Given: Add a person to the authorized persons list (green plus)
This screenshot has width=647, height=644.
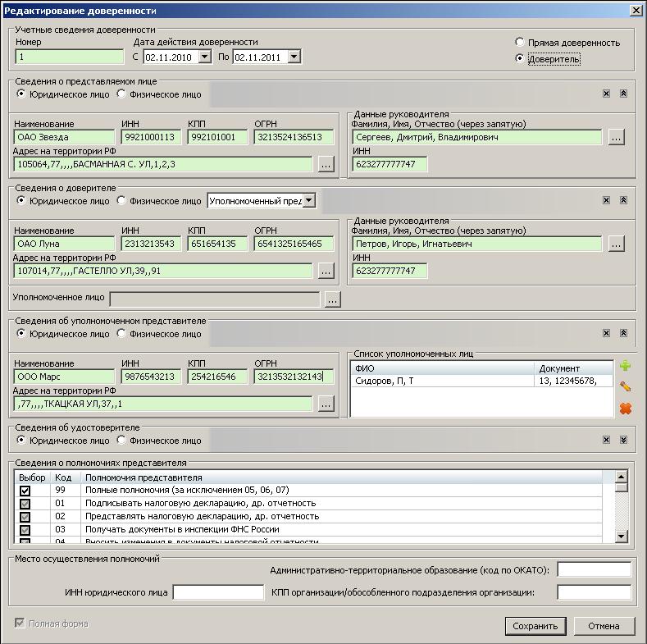Looking at the screenshot, I should tap(625, 365).
